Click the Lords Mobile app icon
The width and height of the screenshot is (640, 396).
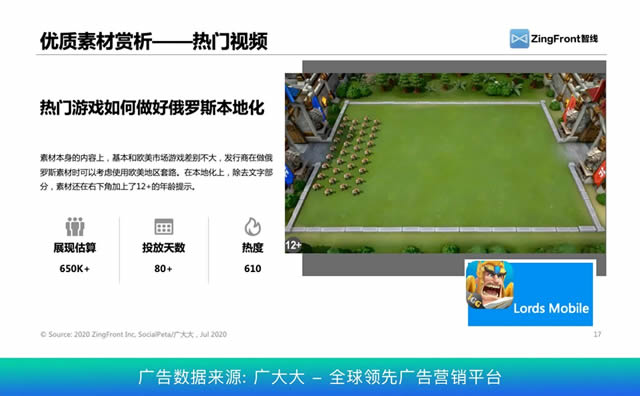point(490,285)
